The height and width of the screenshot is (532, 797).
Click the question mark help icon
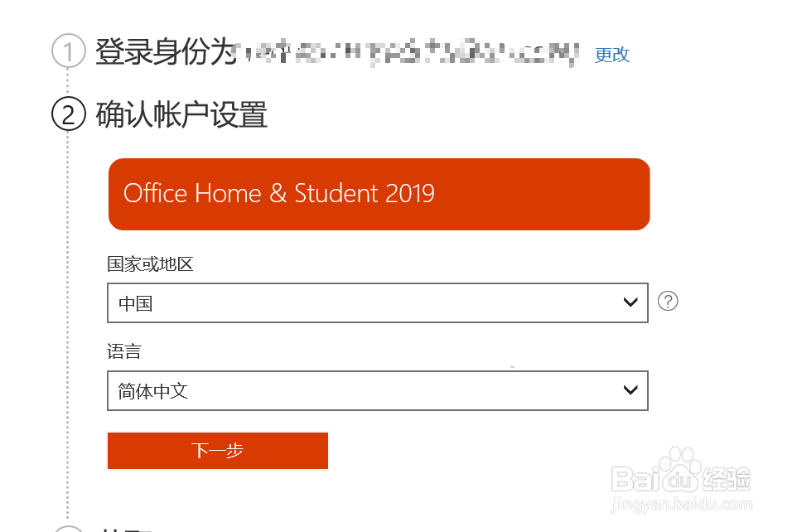coord(668,301)
